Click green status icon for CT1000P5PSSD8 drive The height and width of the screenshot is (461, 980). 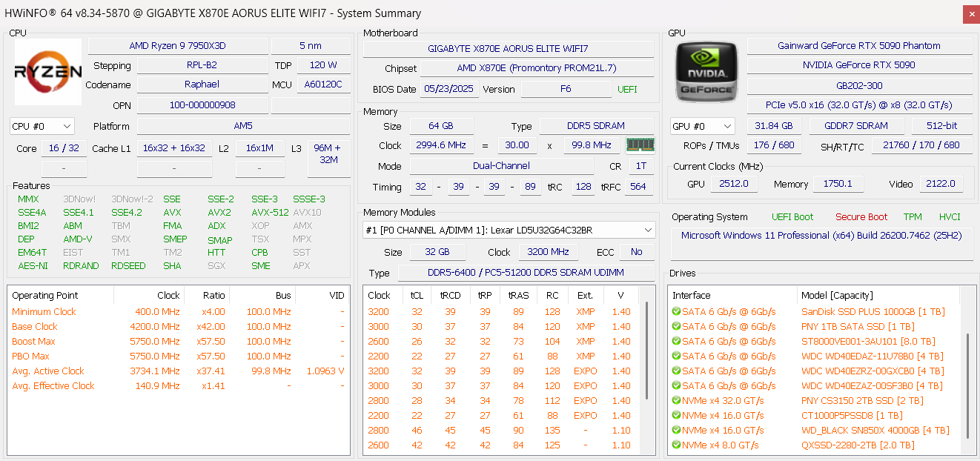pyautogui.click(x=676, y=415)
